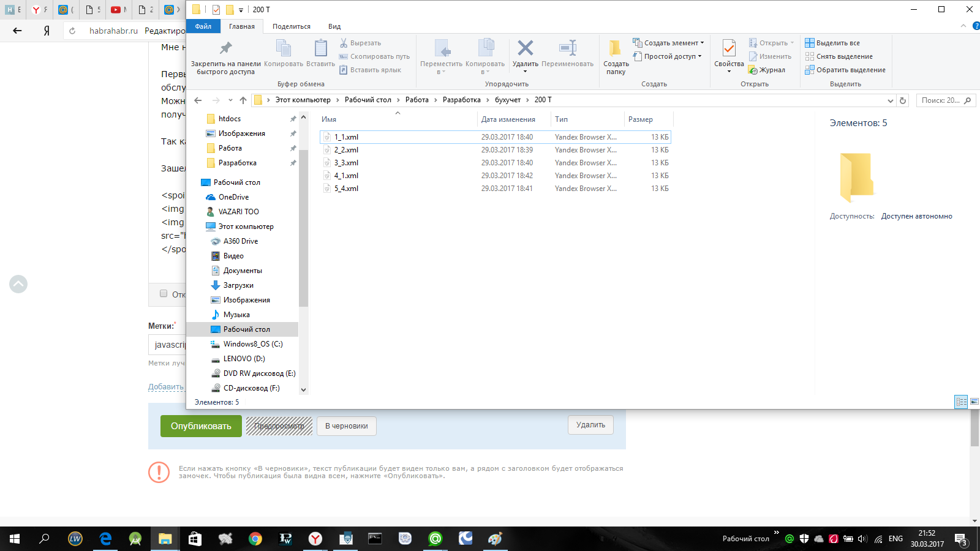Go back with the Explorer back arrow
The height and width of the screenshot is (551, 980).
click(x=198, y=100)
